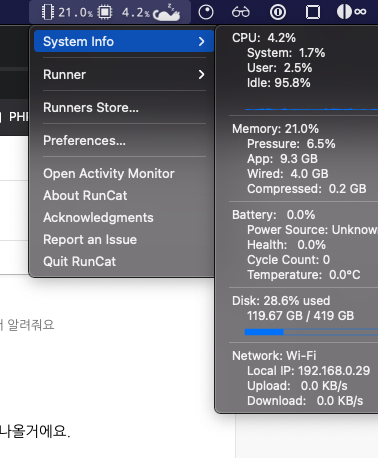
Task: Click the Health: 0.0% line
Action: coord(286,245)
